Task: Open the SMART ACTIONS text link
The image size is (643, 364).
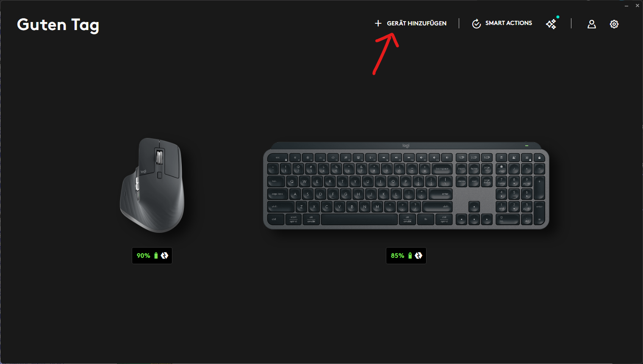Action: pos(509,23)
